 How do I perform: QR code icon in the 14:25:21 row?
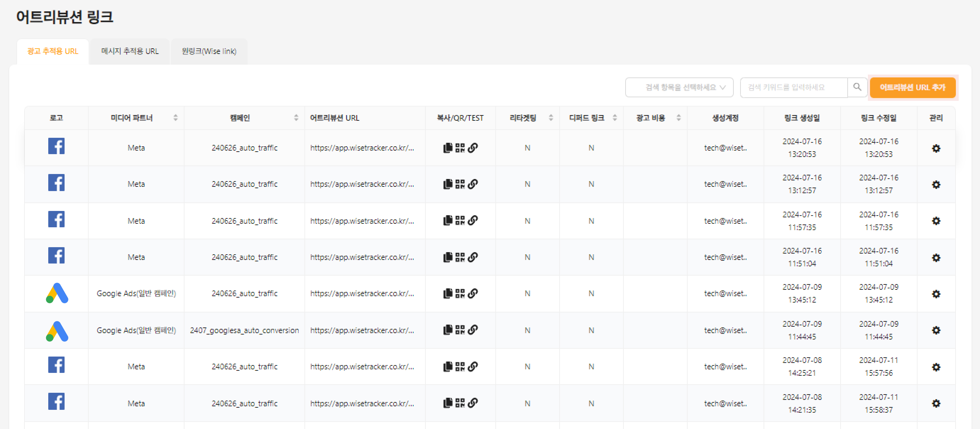click(x=460, y=366)
